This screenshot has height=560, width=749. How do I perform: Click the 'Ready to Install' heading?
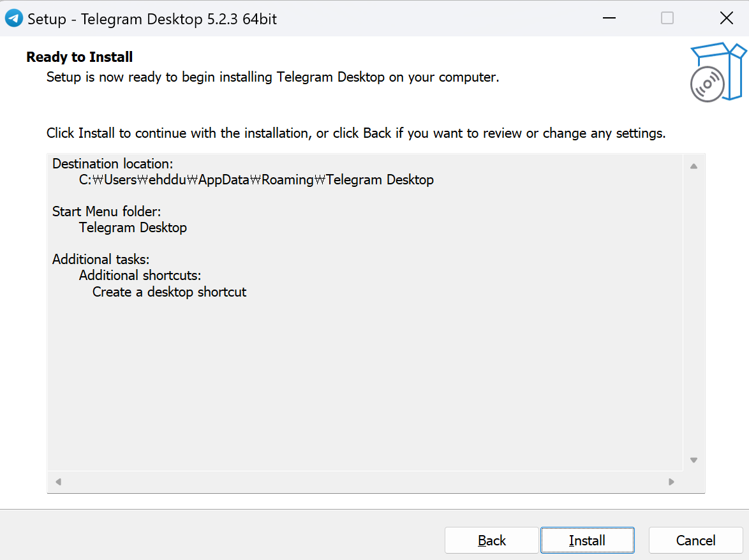click(79, 57)
